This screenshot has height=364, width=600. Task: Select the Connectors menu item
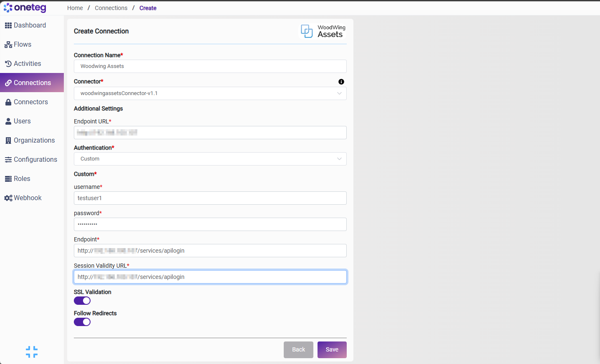coord(32,102)
